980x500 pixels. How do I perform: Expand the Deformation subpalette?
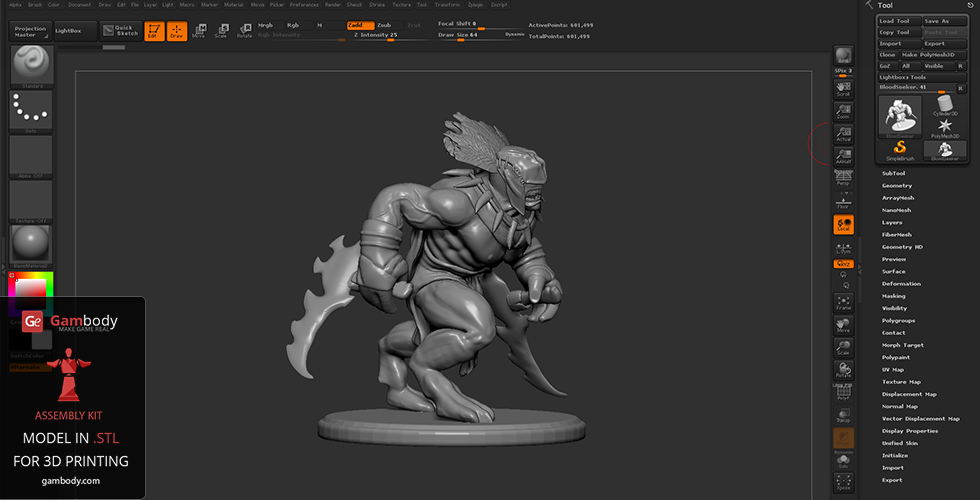coord(901,284)
